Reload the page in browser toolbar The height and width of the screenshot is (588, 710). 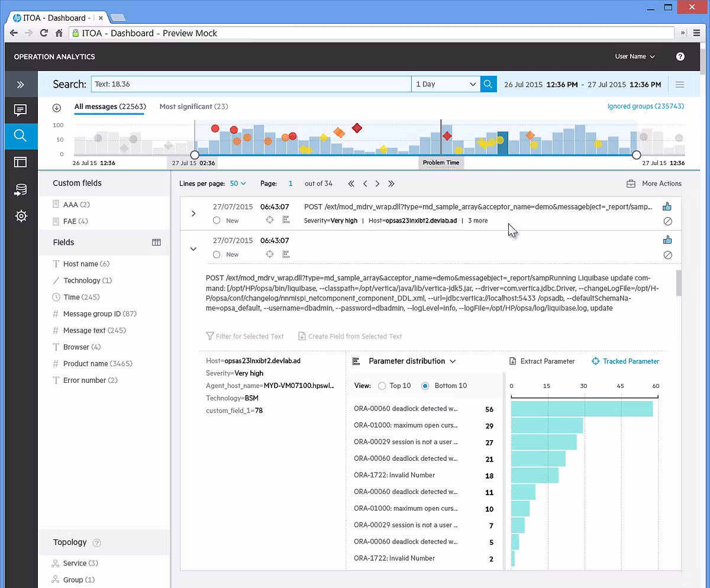coord(44,33)
